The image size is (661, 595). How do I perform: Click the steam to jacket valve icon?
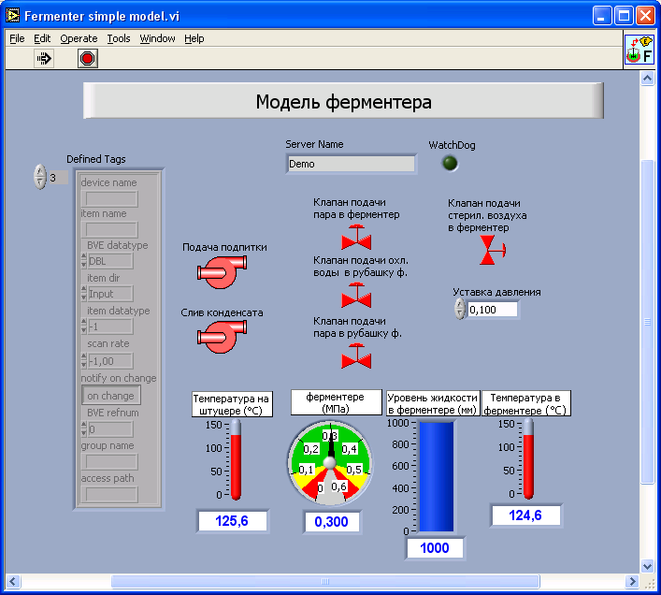(x=356, y=356)
